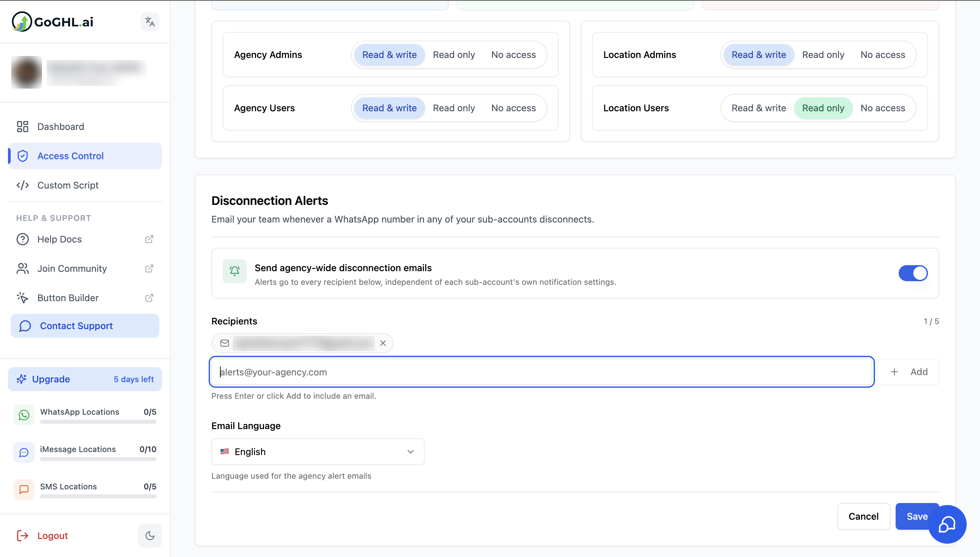Click the iMessage Locations icon
The width and height of the screenshot is (980, 557).
pos(24,452)
